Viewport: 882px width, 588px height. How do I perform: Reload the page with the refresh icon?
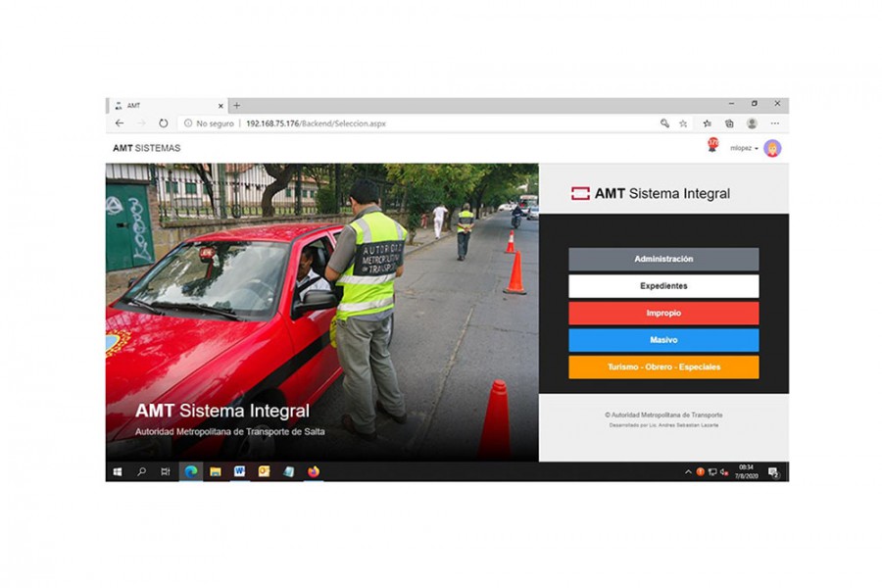(163, 123)
